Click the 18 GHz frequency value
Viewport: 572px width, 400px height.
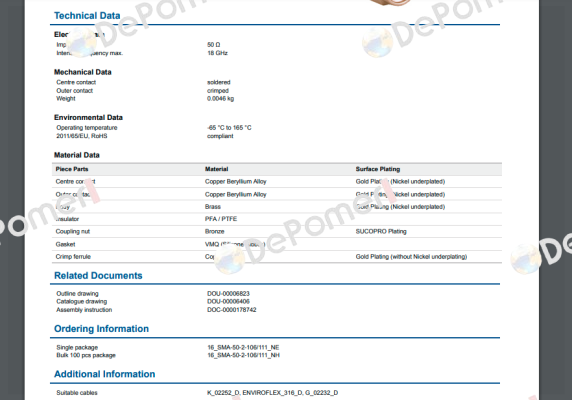click(x=217, y=53)
